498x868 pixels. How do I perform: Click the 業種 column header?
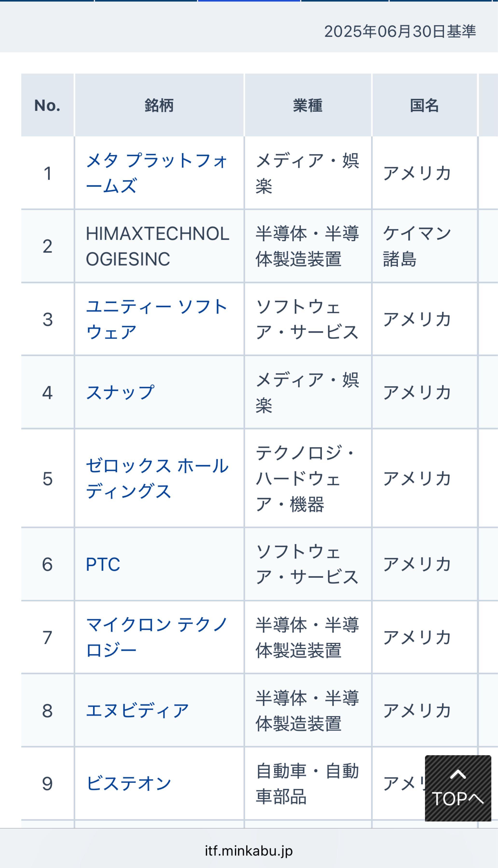point(307,105)
